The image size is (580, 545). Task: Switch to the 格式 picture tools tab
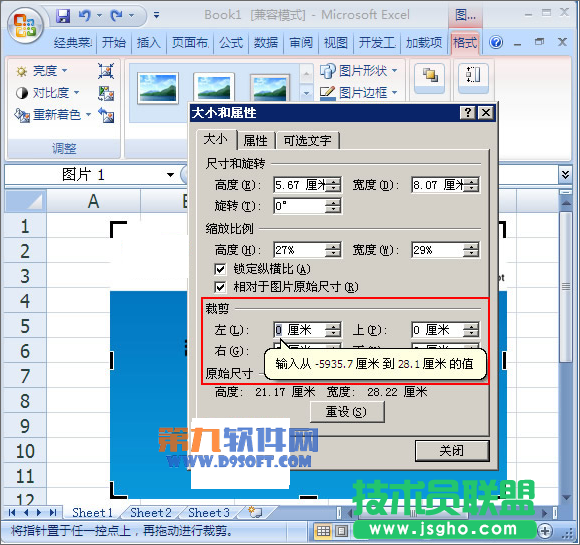coord(465,43)
